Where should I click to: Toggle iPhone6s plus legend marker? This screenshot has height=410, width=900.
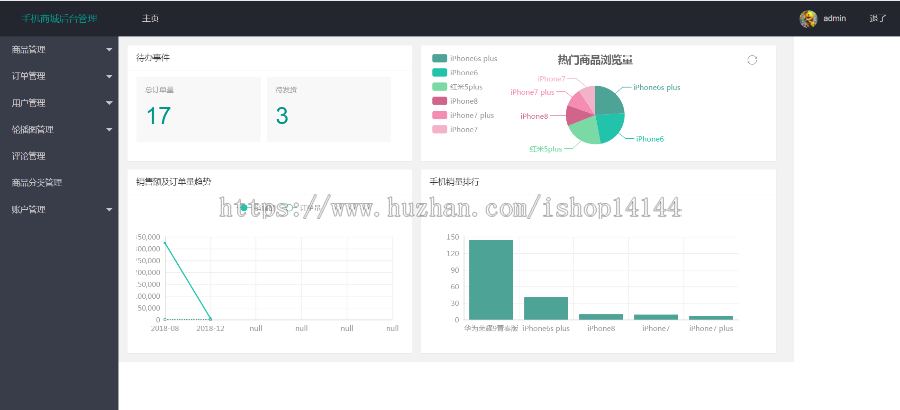coord(439,59)
